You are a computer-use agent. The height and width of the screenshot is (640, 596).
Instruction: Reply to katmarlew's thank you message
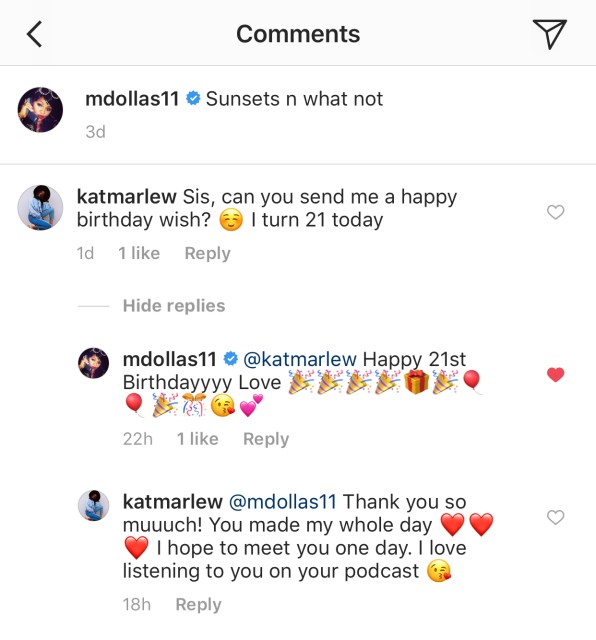click(x=198, y=604)
